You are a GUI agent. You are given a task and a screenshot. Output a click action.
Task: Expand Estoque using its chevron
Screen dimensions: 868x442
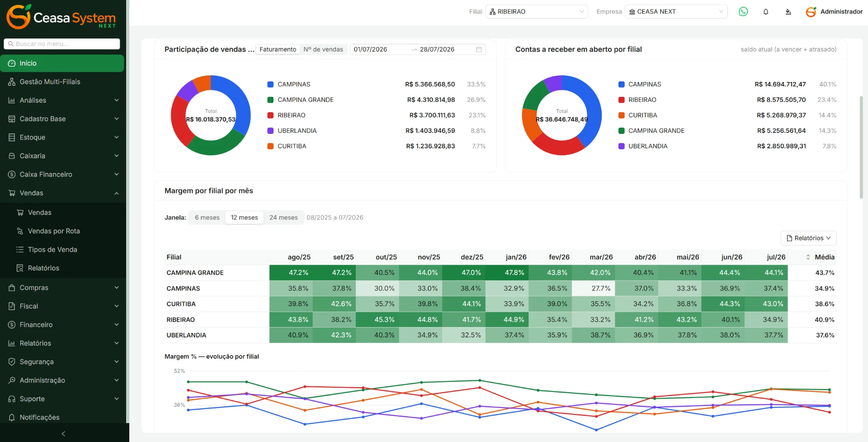click(117, 138)
